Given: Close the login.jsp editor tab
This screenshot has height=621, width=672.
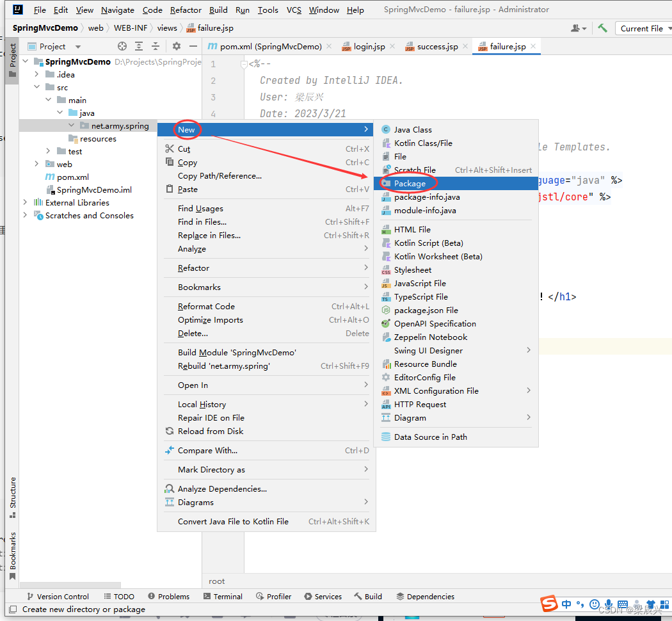Looking at the screenshot, I should [x=392, y=46].
